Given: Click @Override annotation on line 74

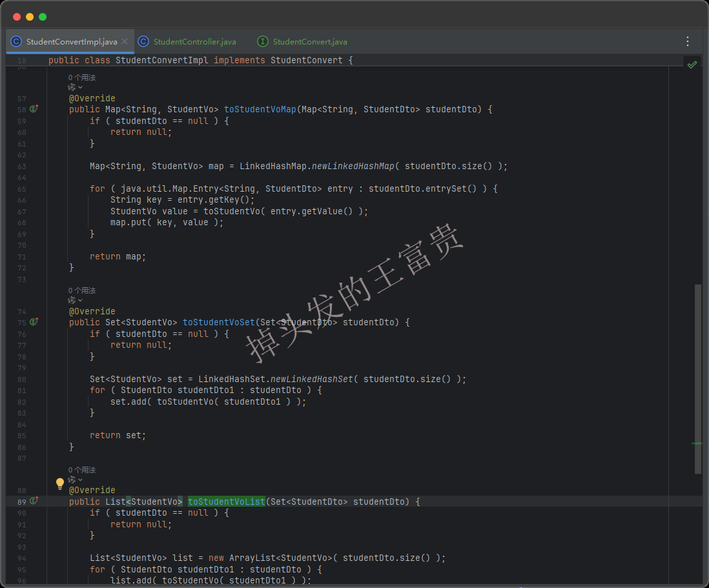Looking at the screenshot, I should [92, 311].
